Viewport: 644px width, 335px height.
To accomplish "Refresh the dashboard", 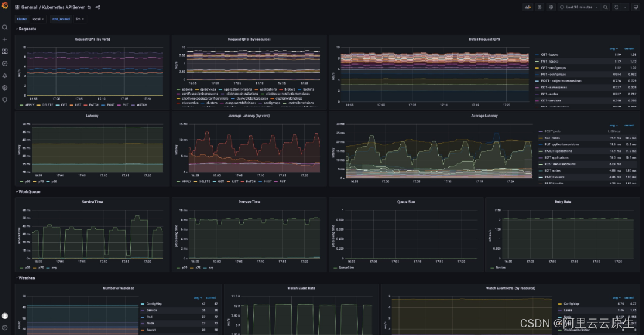I will [617, 7].
